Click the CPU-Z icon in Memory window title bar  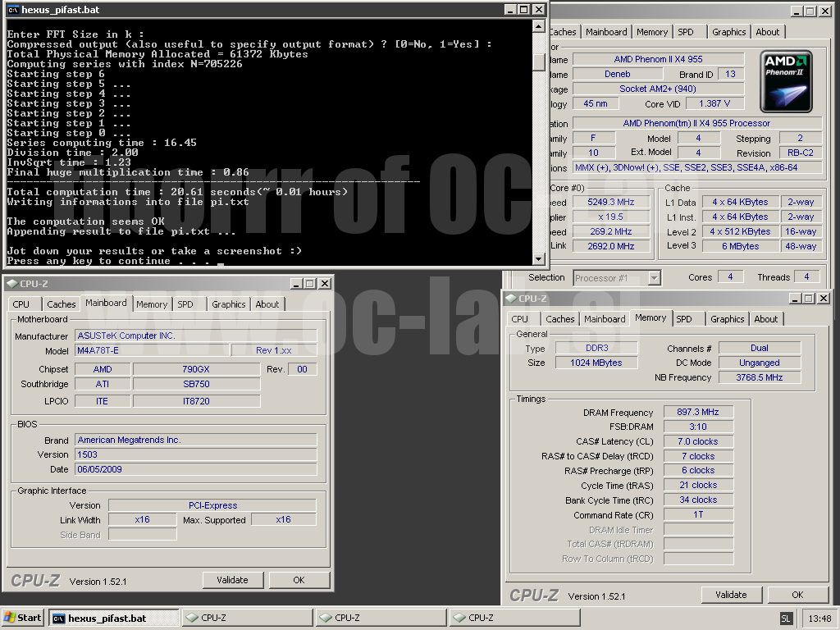(511, 299)
